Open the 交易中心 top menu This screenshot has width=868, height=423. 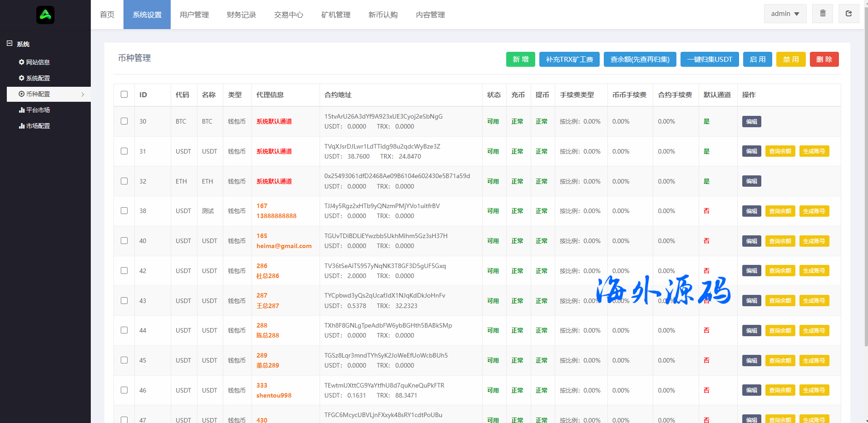coord(288,15)
